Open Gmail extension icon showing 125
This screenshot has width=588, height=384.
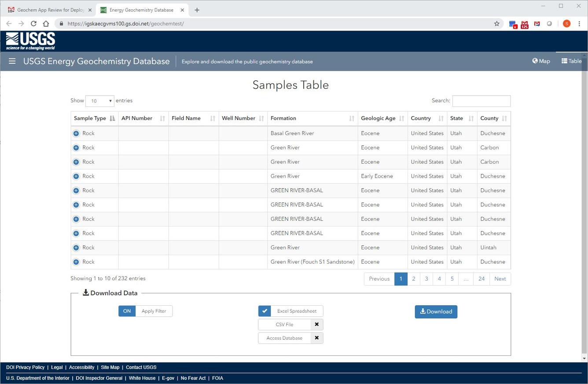tap(525, 24)
